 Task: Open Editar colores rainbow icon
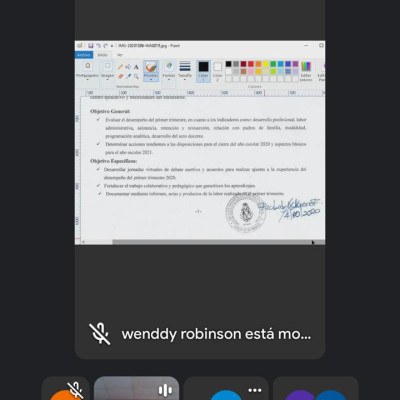(x=306, y=70)
